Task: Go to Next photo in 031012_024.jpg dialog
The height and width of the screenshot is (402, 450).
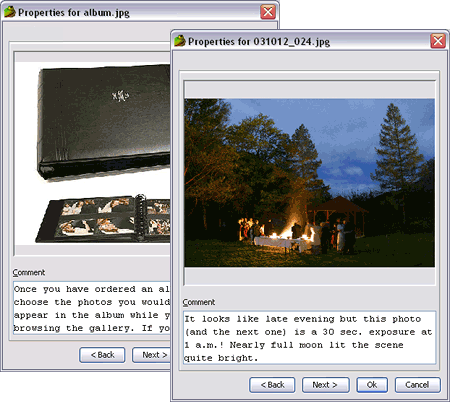Action: 325,385
